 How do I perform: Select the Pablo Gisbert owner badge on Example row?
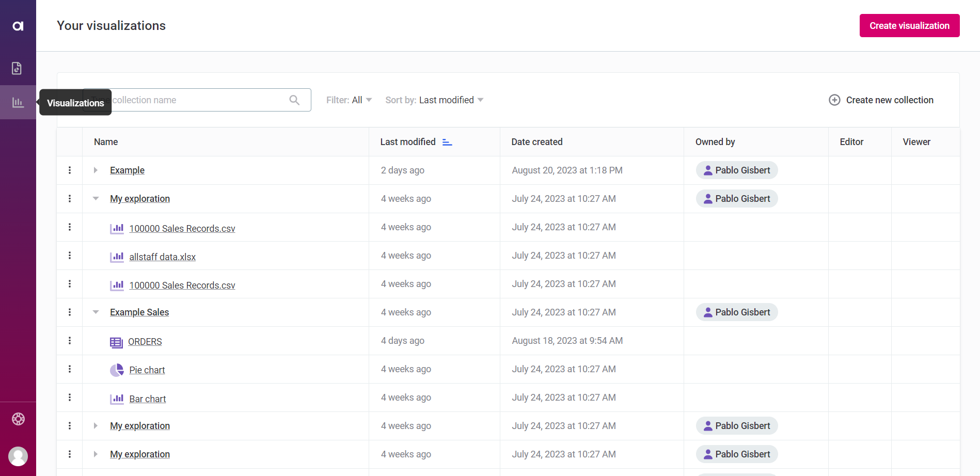pyautogui.click(x=737, y=170)
